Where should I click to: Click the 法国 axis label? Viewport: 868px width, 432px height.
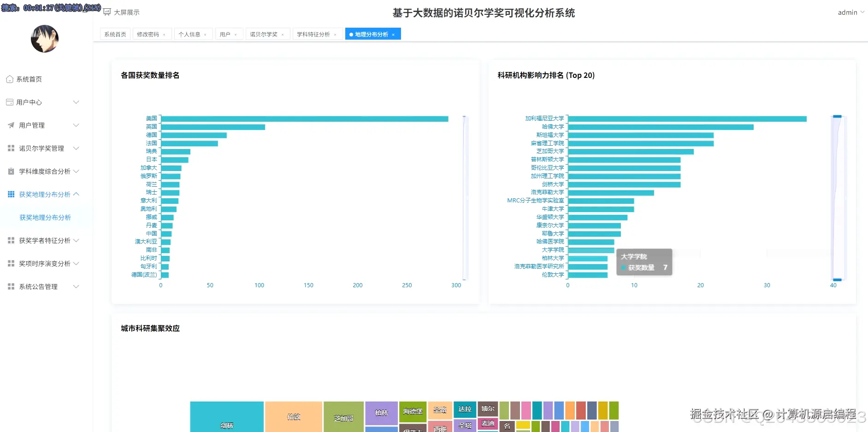pyautogui.click(x=152, y=143)
